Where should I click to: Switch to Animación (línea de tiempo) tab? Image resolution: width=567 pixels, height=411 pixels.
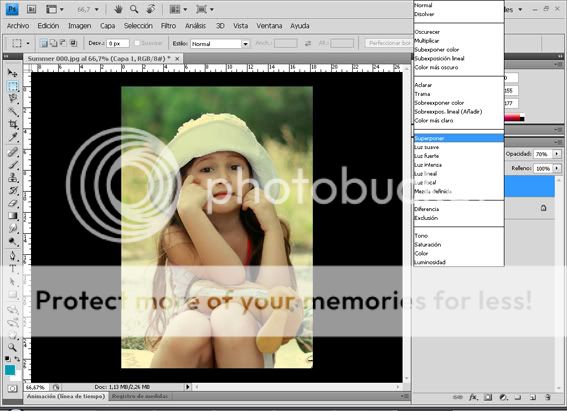click(x=66, y=396)
